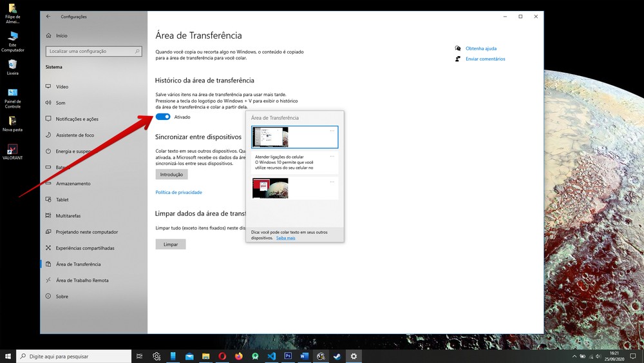Click the Experiências compartilhadas icon
644x363 pixels.
click(x=48, y=248)
